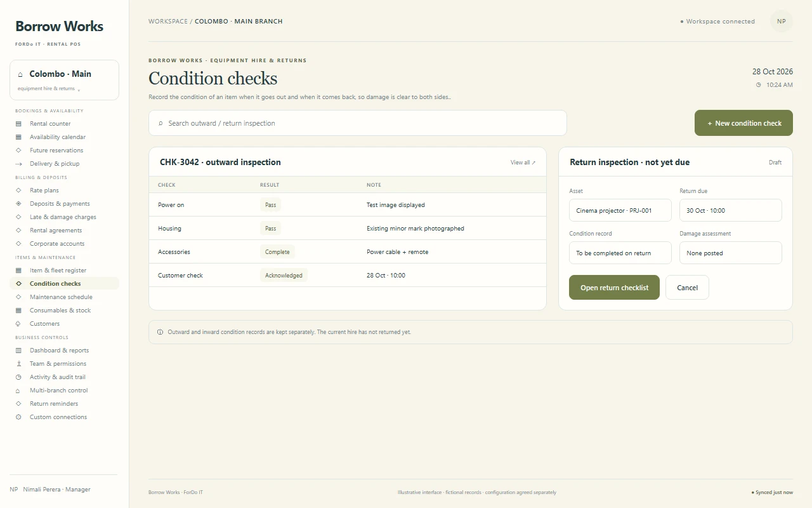Click the NP avatar at top right
812x508 pixels.
782,21
